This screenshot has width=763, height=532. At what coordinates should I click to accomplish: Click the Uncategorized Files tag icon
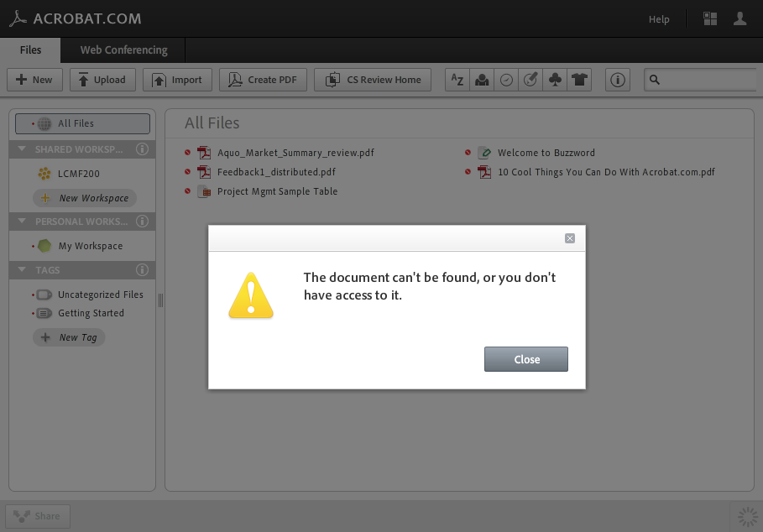pyautogui.click(x=44, y=295)
